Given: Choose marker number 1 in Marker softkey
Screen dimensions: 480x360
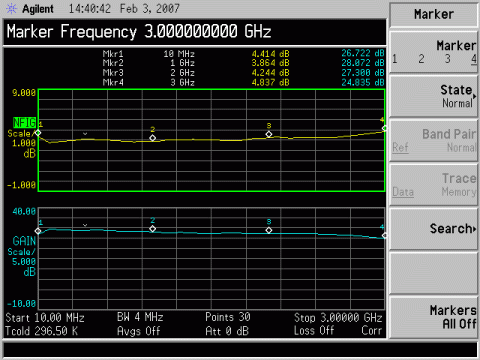Looking at the screenshot, I should pos(395,59).
